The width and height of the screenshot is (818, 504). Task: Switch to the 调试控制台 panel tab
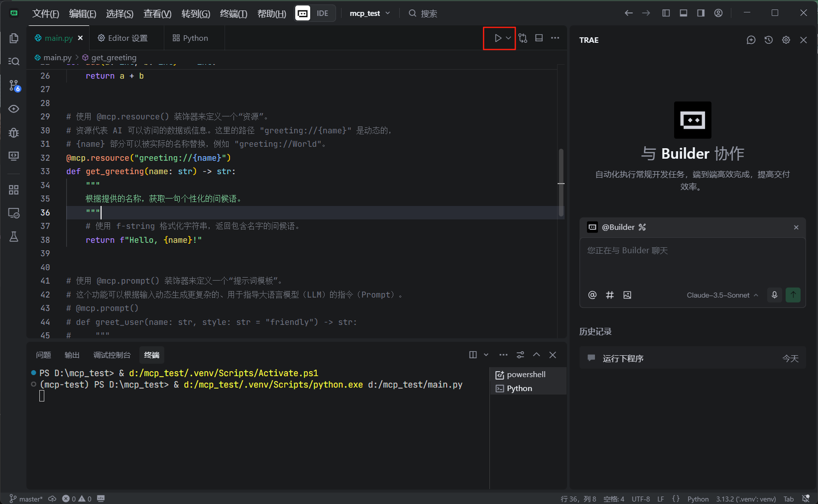click(x=112, y=355)
